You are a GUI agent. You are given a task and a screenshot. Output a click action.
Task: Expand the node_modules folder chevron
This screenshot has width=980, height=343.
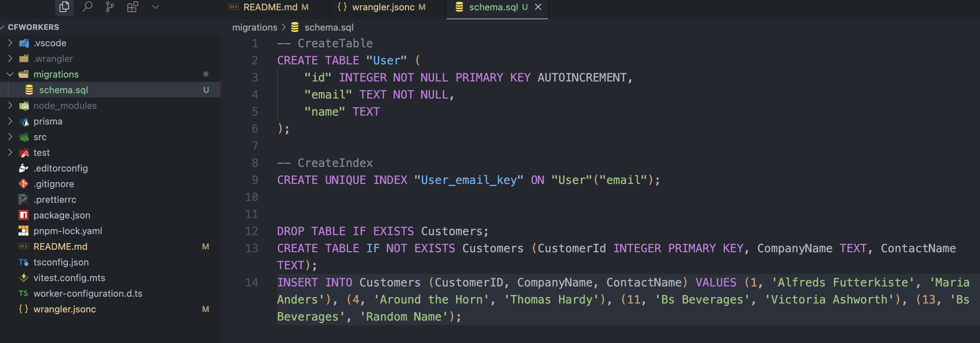(10, 105)
